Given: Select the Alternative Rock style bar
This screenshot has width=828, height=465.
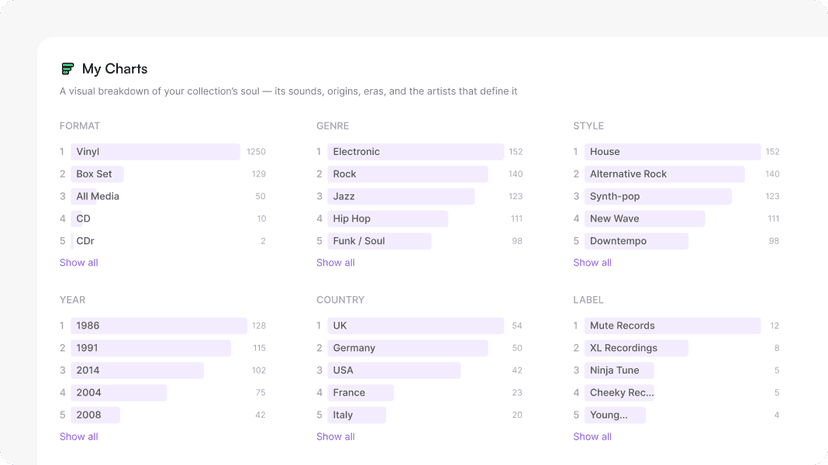Looking at the screenshot, I should click(664, 174).
